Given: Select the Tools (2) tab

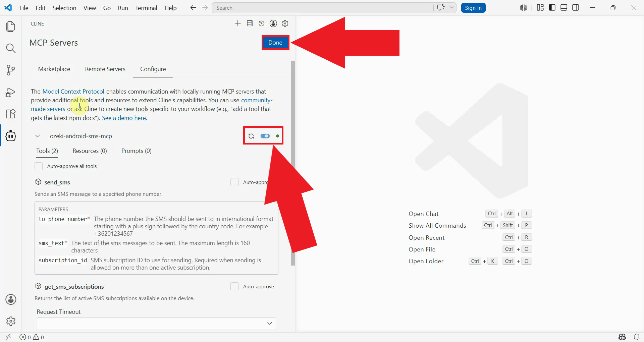Looking at the screenshot, I should pyautogui.click(x=47, y=151).
